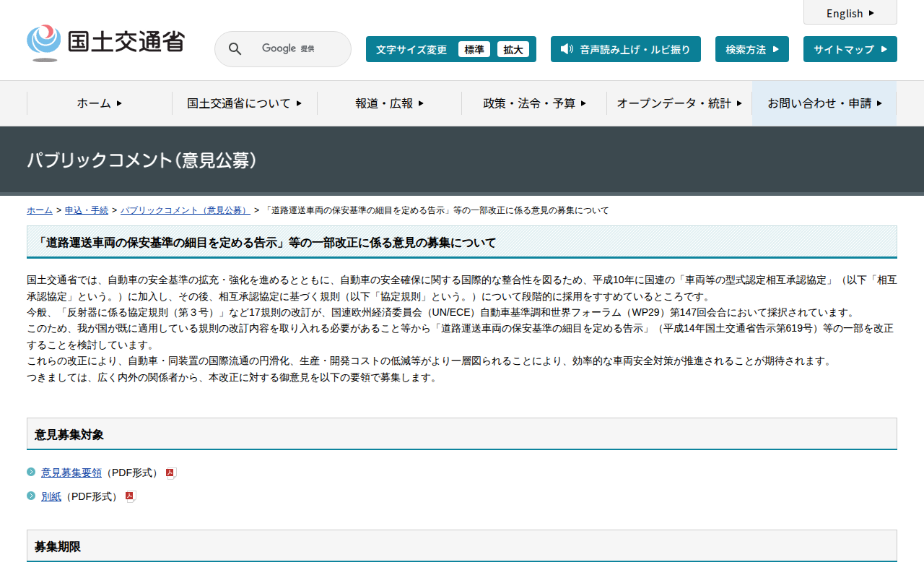
Task: Click the sentence starting つきましては、広く内外の関係者から
Action: point(232,377)
